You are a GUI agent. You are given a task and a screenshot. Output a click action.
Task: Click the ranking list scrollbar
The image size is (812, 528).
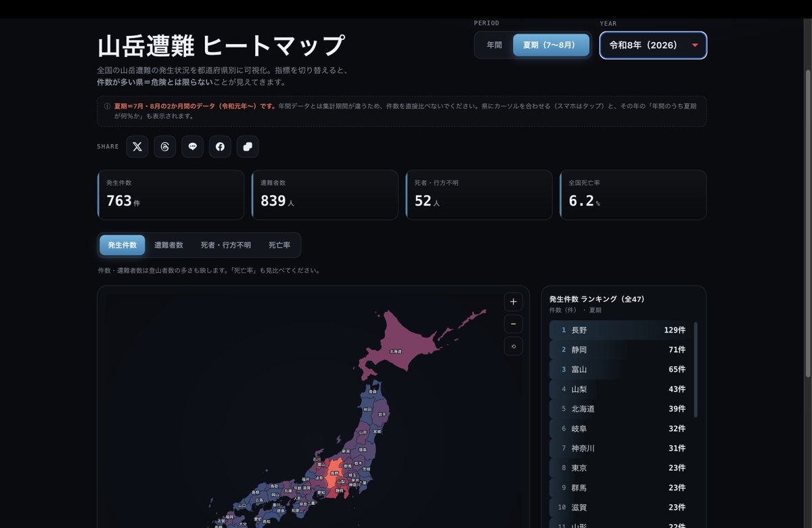(696, 370)
